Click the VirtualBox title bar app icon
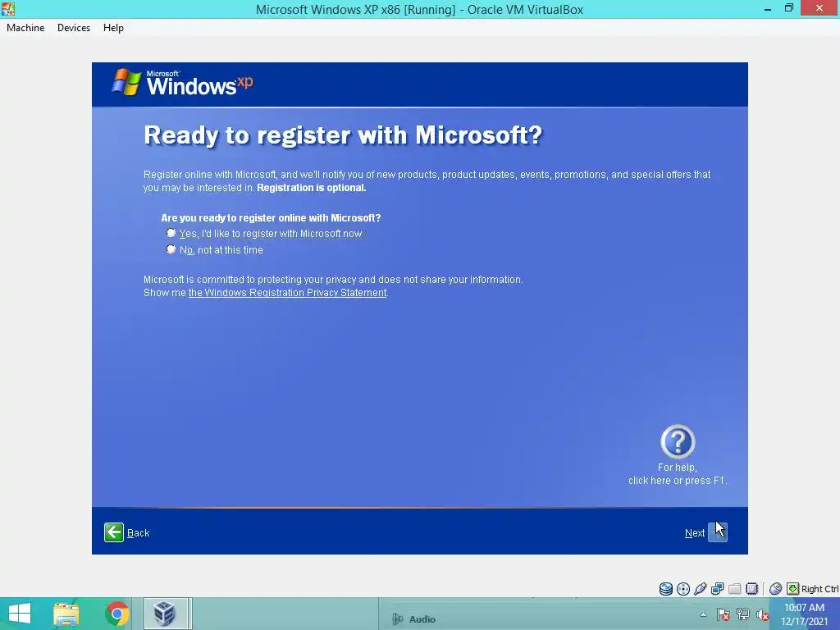Screen dimensions: 840x630 point(8,8)
